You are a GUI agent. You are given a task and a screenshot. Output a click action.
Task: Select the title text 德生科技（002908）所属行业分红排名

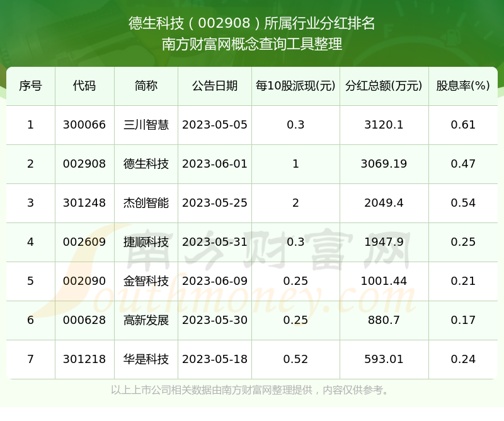(251, 23)
